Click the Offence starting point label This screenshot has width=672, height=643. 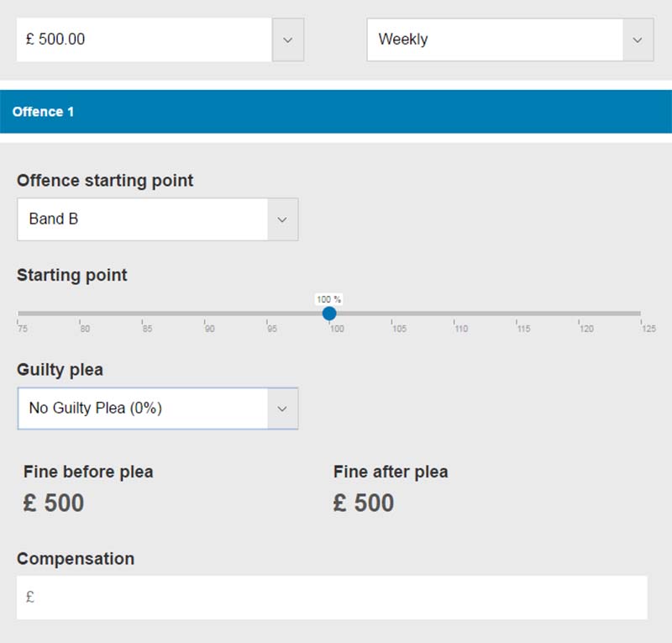coord(106,181)
